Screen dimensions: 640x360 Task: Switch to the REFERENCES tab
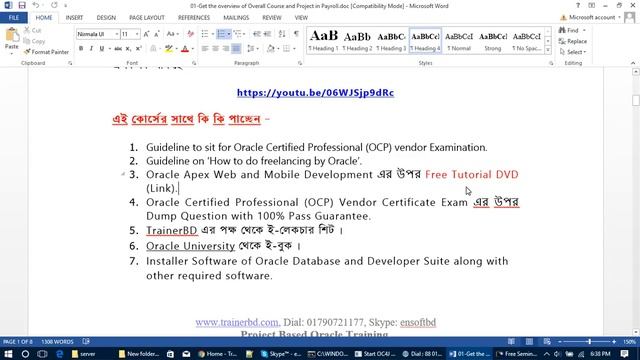194,18
